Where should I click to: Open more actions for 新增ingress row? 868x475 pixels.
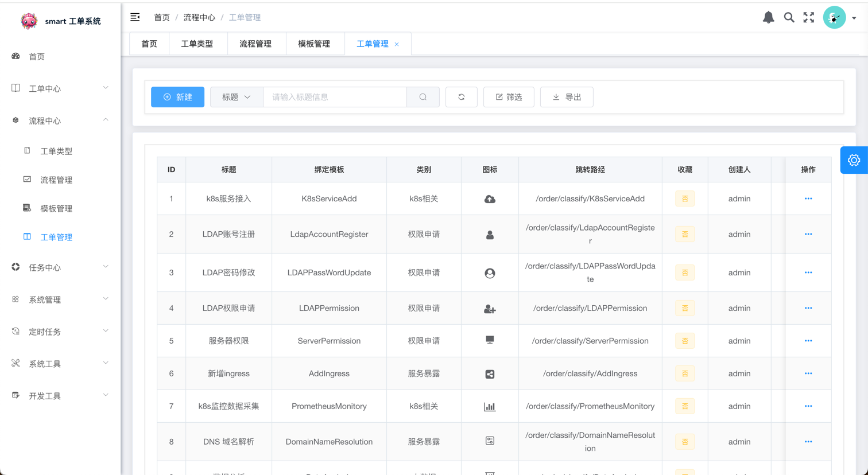(808, 373)
